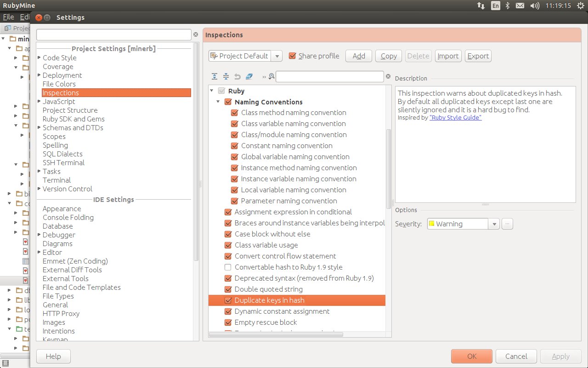Uncheck Double quoted string inspection

click(228, 289)
